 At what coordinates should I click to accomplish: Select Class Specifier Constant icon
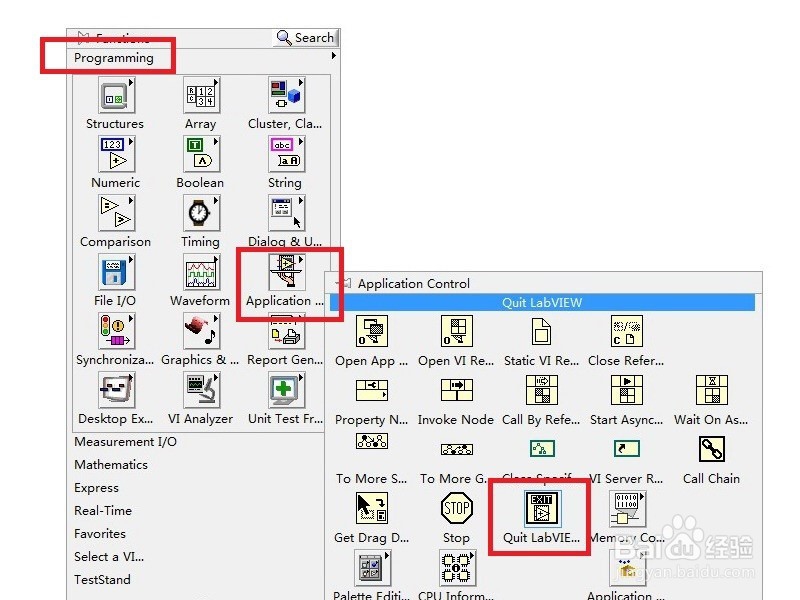pos(541,449)
